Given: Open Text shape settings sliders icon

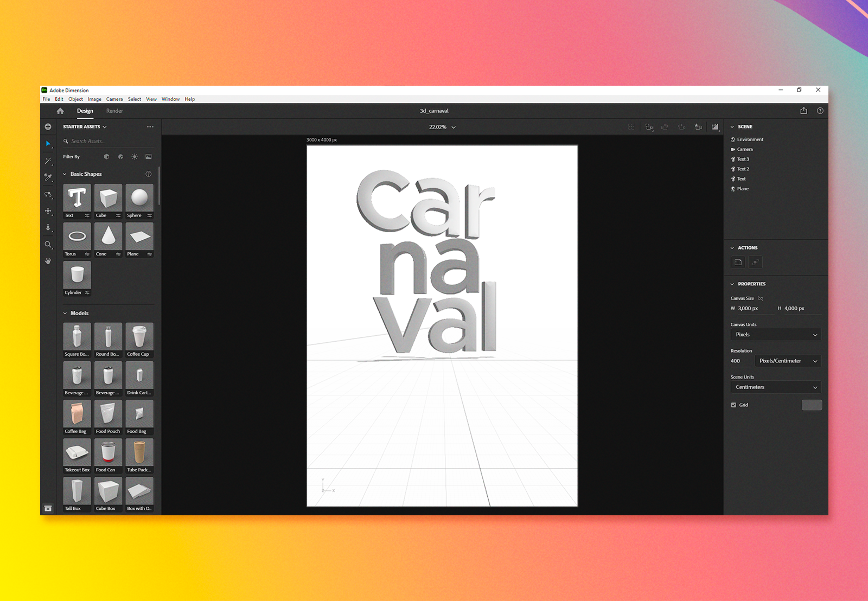Looking at the screenshot, I should tap(87, 215).
